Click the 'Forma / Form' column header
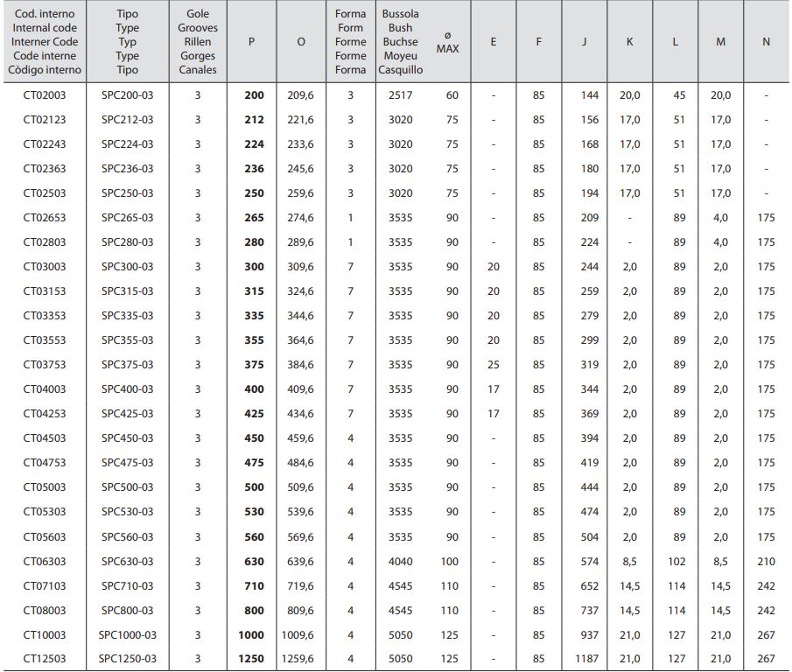 pyautogui.click(x=351, y=42)
